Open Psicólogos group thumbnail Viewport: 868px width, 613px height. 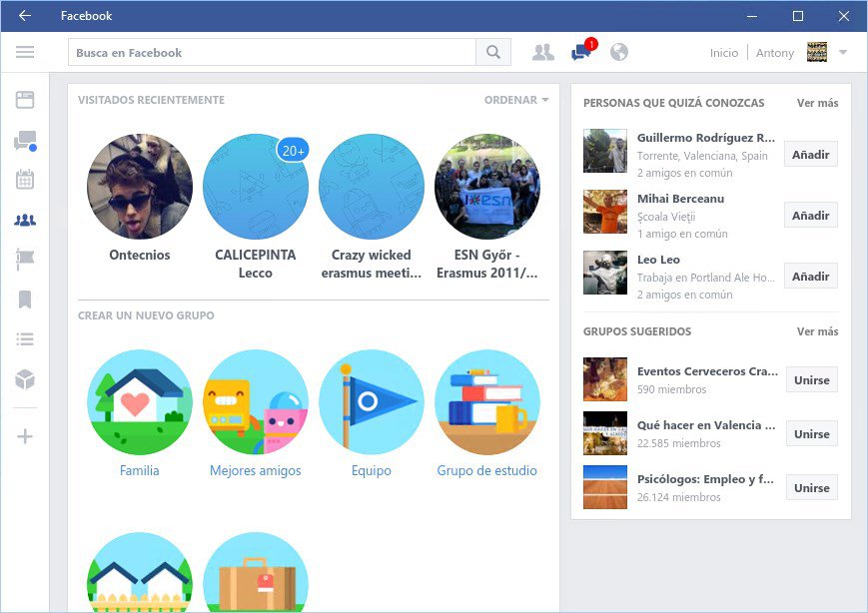[x=605, y=487]
